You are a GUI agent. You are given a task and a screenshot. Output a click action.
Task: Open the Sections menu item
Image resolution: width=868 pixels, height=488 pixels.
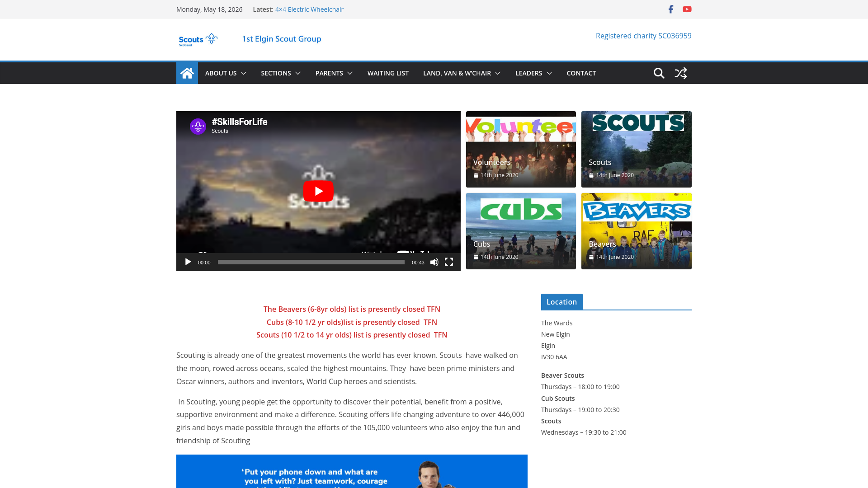pos(276,73)
